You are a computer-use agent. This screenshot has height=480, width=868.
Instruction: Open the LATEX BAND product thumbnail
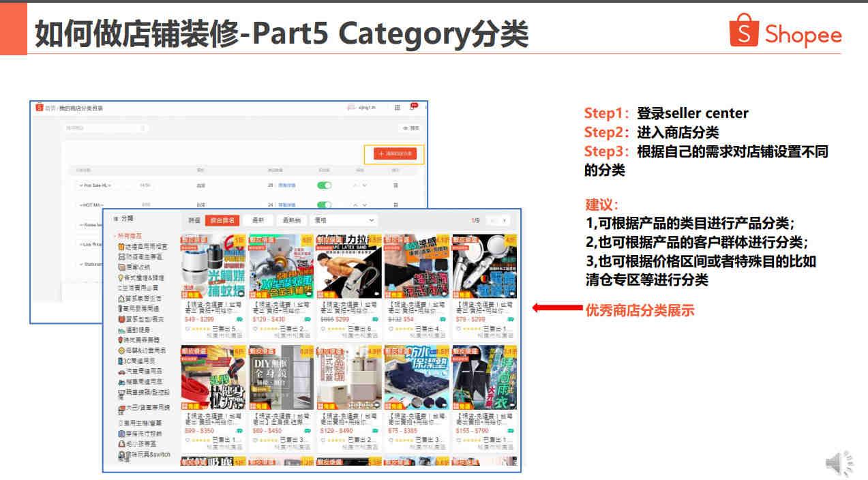pyautogui.click(x=348, y=267)
